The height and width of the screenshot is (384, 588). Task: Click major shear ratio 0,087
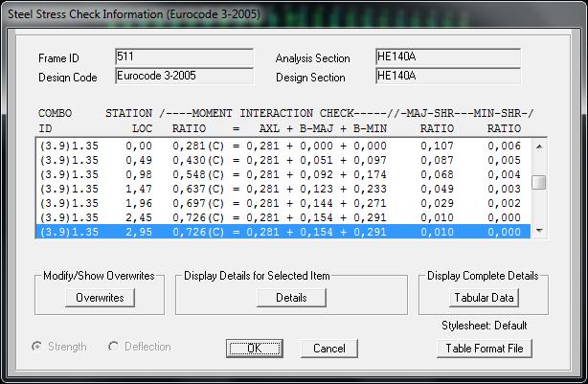(x=437, y=160)
